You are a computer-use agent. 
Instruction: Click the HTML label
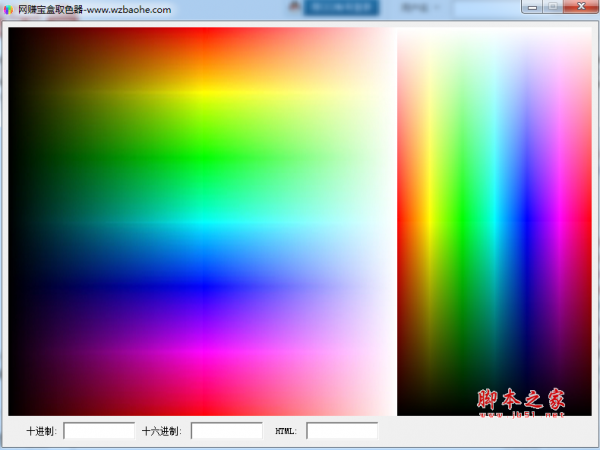(286, 431)
